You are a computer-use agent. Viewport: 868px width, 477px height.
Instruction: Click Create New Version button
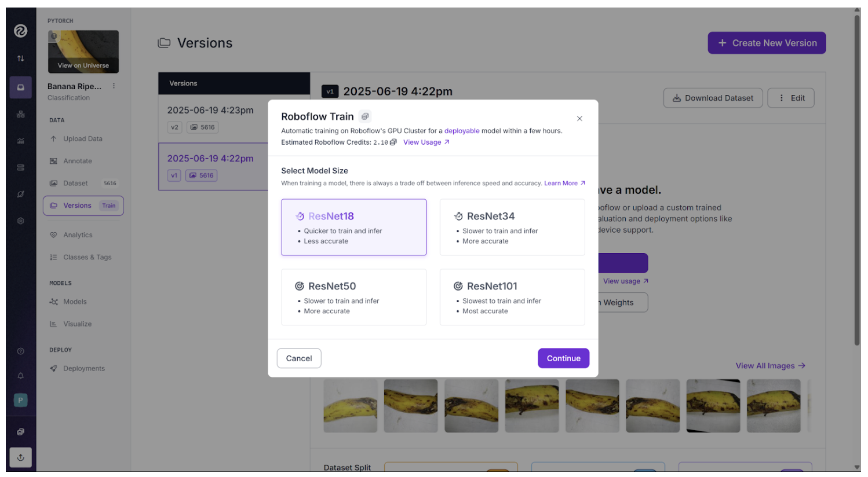coord(767,43)
